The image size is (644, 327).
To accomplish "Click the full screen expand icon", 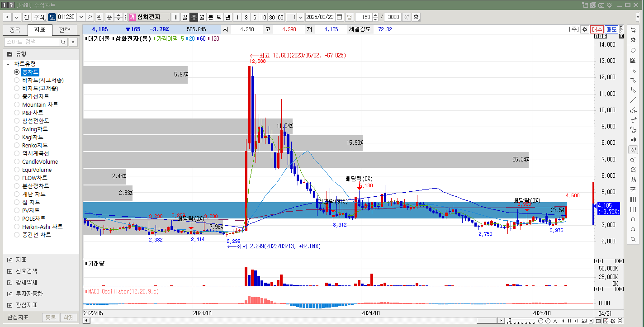I will (x=620, y=321).
